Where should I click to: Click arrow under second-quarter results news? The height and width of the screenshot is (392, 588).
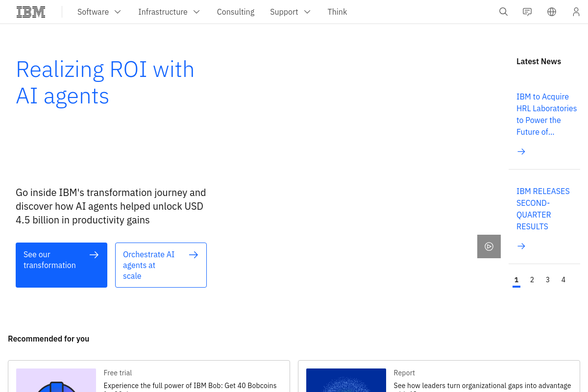pos(521,246)
